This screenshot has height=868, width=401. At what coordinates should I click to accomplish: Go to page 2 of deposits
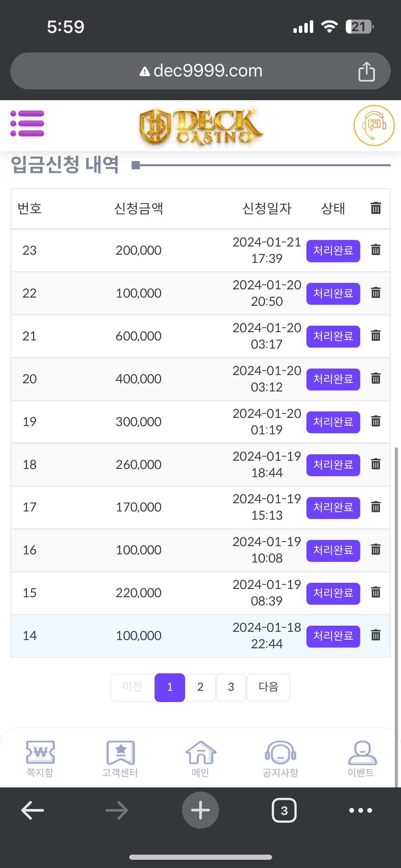[200, 687]
